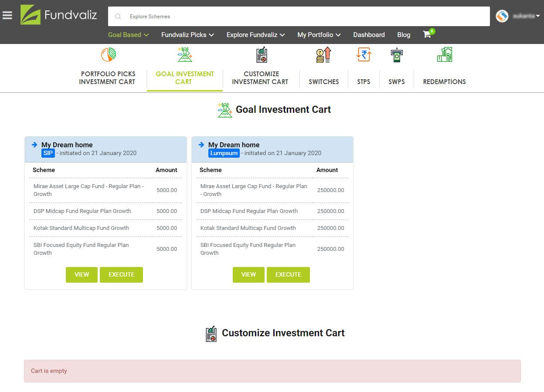Image resolution: width=544 pixels, height=392 pixels.
Task: Click the search magnifier icon
Action: 118,17
